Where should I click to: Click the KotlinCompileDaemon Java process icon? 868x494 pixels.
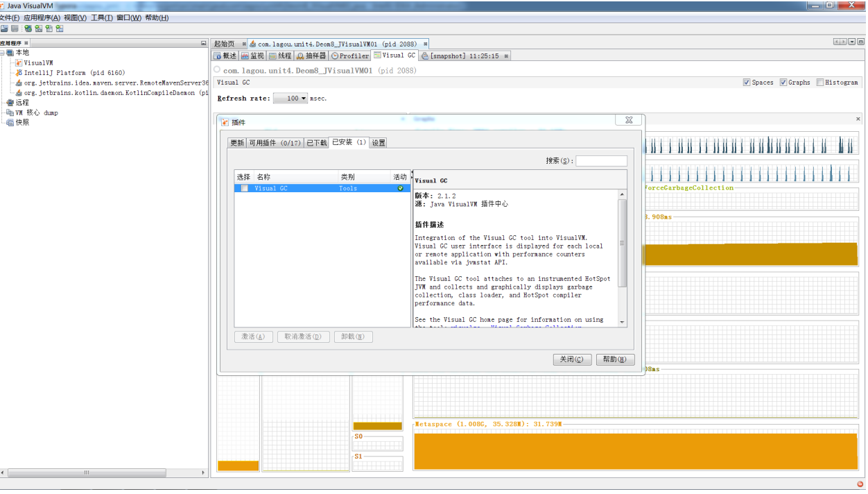[19, 92]
